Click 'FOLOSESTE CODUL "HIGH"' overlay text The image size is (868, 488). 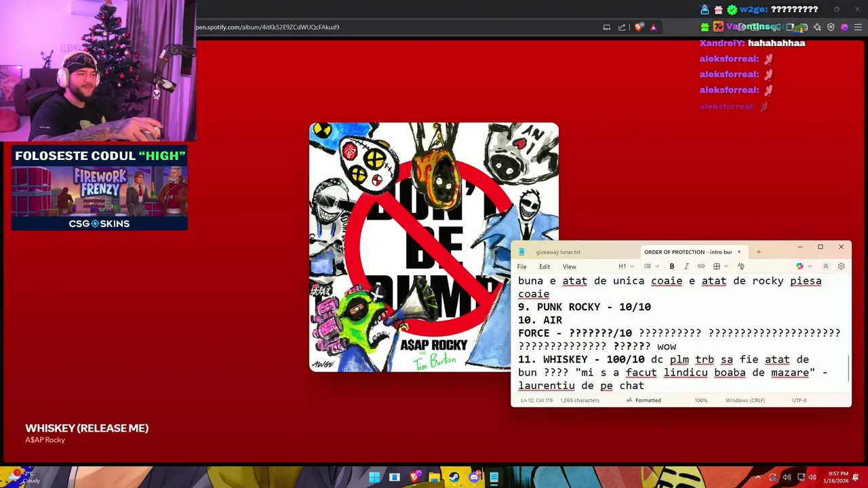(x=100, y=156)
